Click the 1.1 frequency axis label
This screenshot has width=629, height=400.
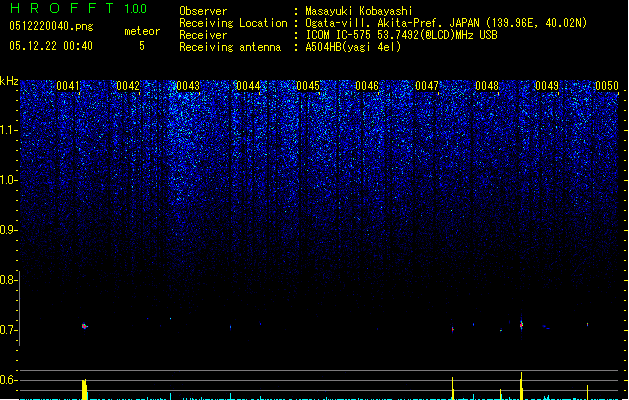tap(8, 130)
